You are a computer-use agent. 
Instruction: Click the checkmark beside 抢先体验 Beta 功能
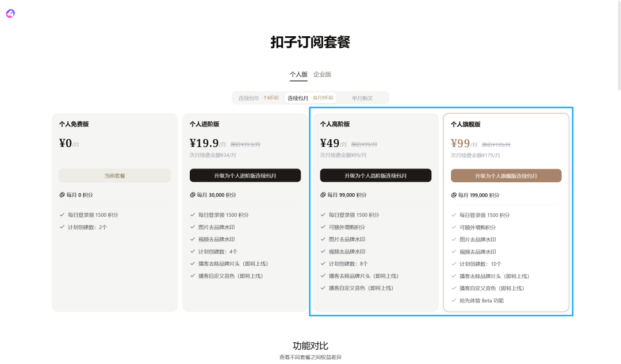click(453, 300)
